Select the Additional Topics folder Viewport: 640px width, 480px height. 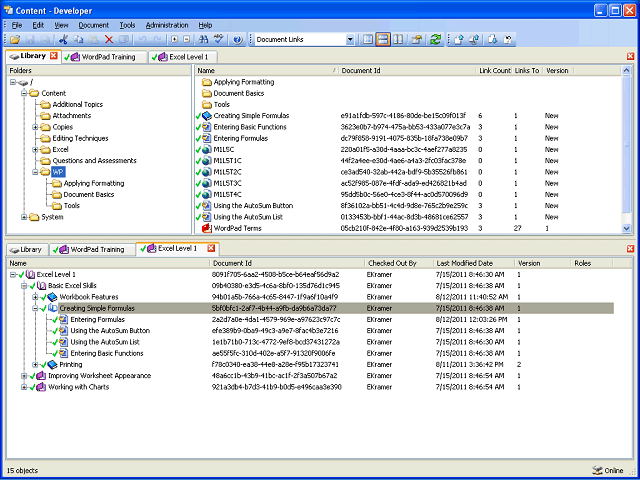78,104
